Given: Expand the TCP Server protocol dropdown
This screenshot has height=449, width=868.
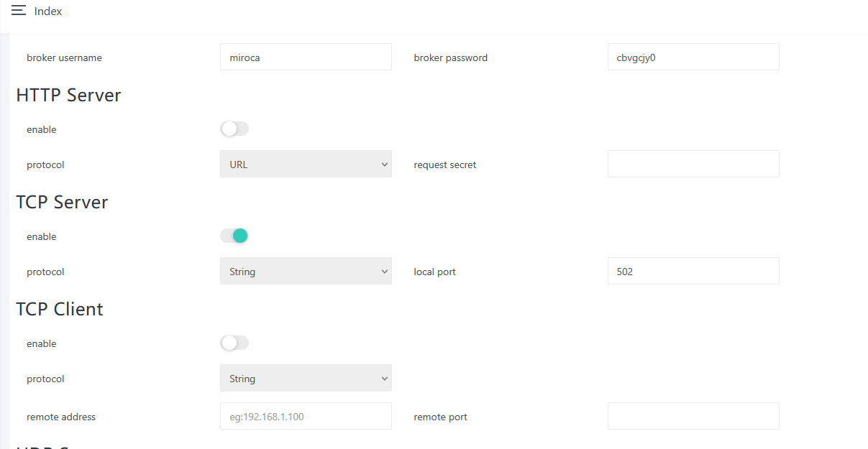Looking at the screenshot, I should coord(306,271).
